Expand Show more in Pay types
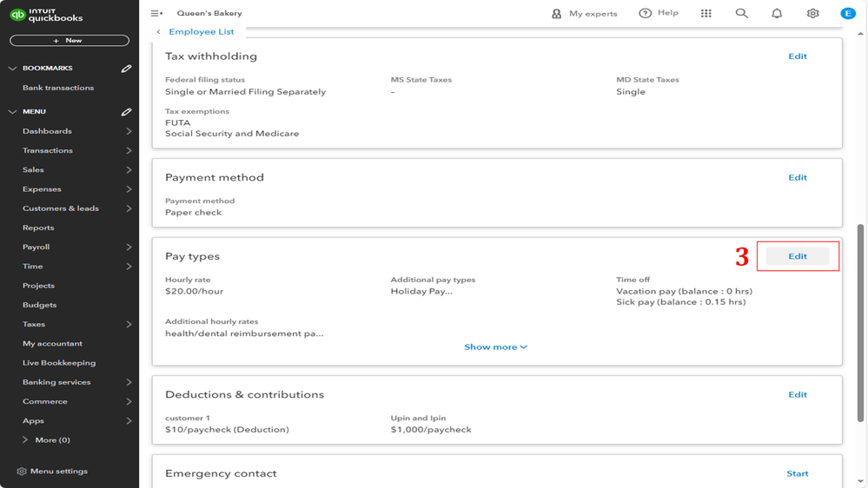868x488 pixels. (x=495, y=347)
